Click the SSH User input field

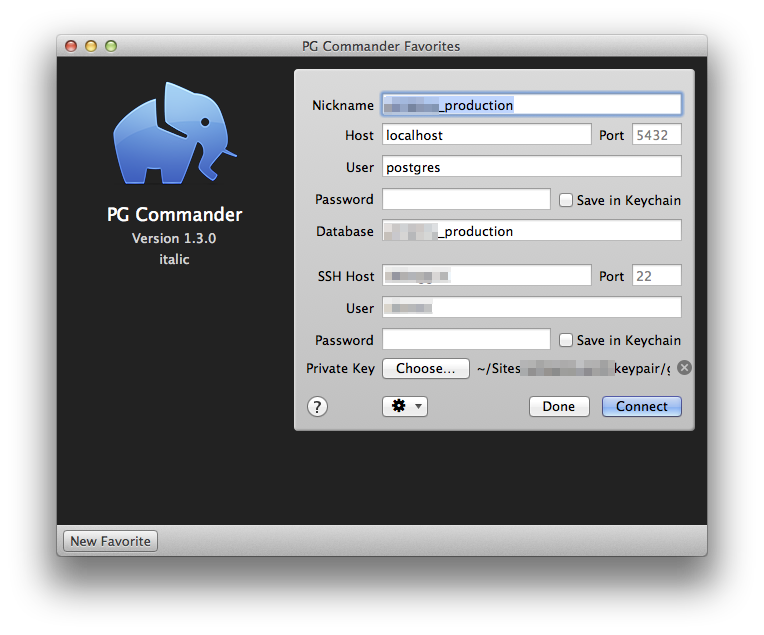532,308
